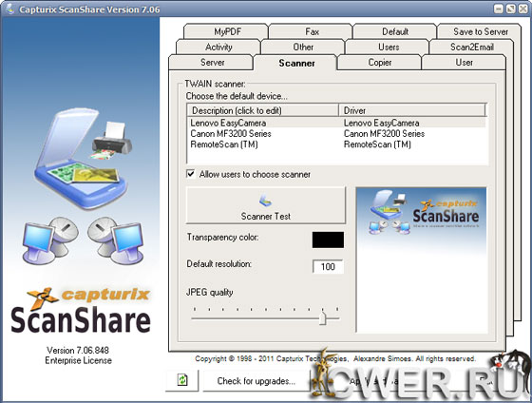Viewport: 532px width, 403px height.
Task: Select Canon MF3200 Series description entry
Action: [231, 133]
